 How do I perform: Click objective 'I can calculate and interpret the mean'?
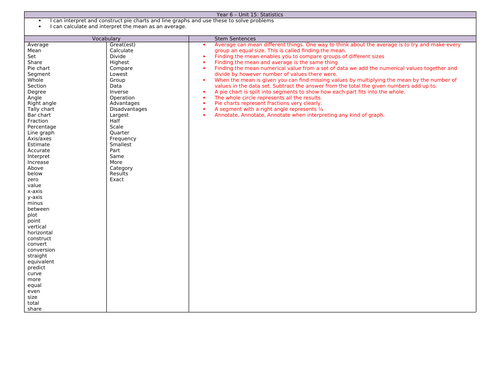coord(118,27)
